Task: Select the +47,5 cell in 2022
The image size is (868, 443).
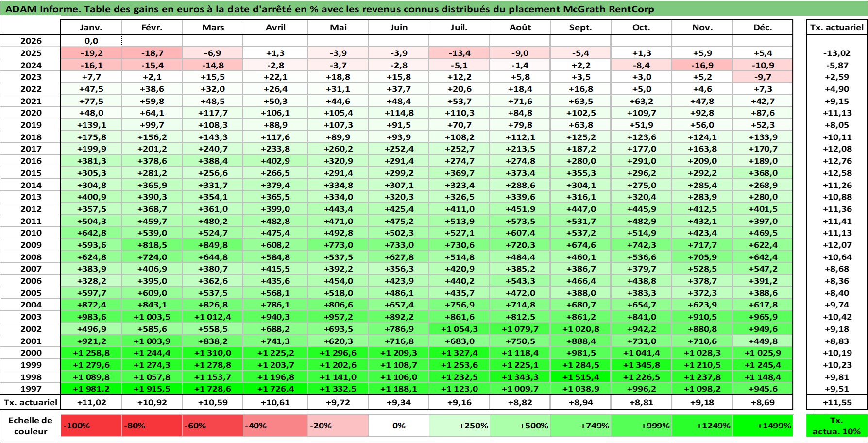Action: (91, 89)
